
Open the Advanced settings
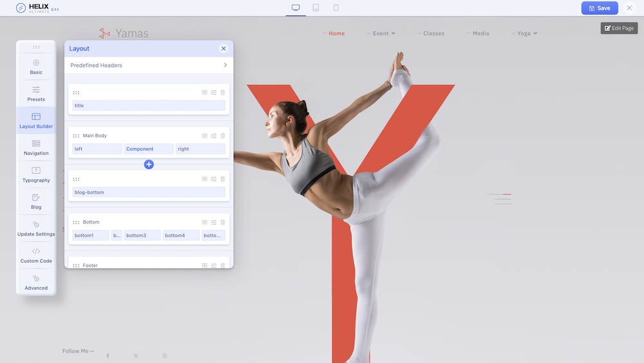(x=36, y=283)
